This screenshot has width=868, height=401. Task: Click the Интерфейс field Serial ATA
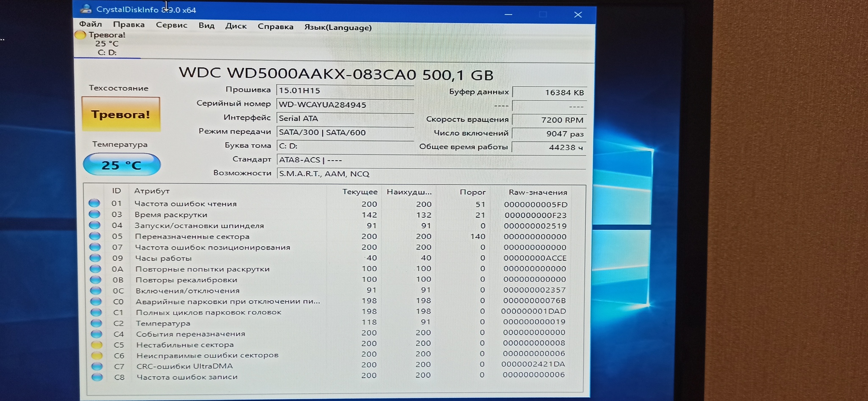click(x=345, y=118)
